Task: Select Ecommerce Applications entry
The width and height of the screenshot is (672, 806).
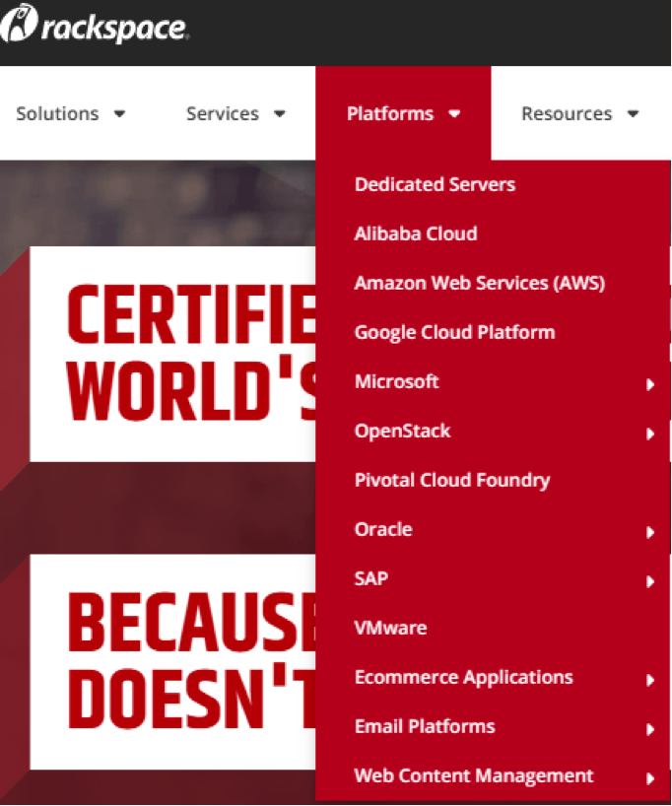Action: pyautogui.click(x=463, y=678)
